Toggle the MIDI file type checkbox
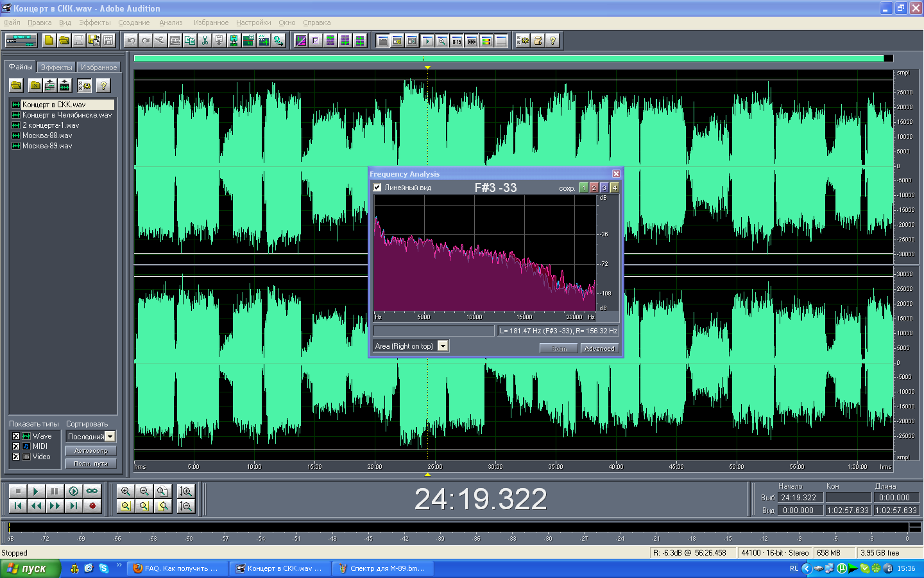The width and height of the screenshot is (924, 578). [16, 446]
